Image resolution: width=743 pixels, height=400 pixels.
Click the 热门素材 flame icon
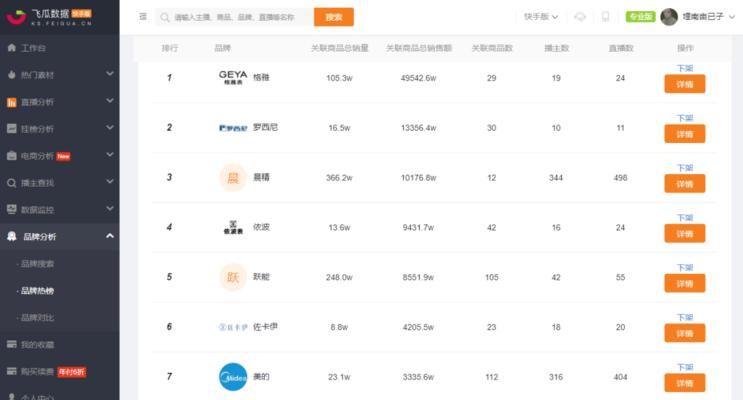[x=12, y=75]
